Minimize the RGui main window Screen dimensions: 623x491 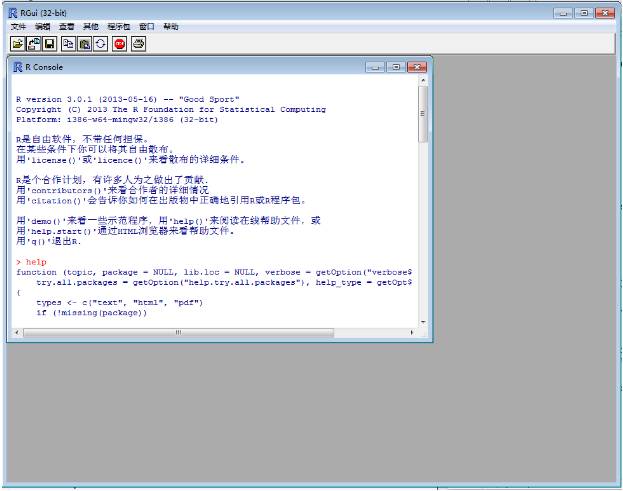click(563, 13)
